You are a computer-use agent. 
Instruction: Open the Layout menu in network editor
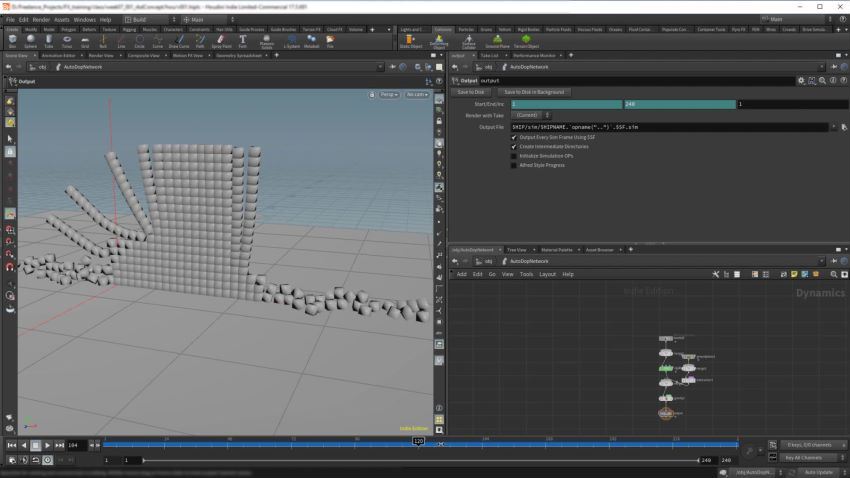547,274
